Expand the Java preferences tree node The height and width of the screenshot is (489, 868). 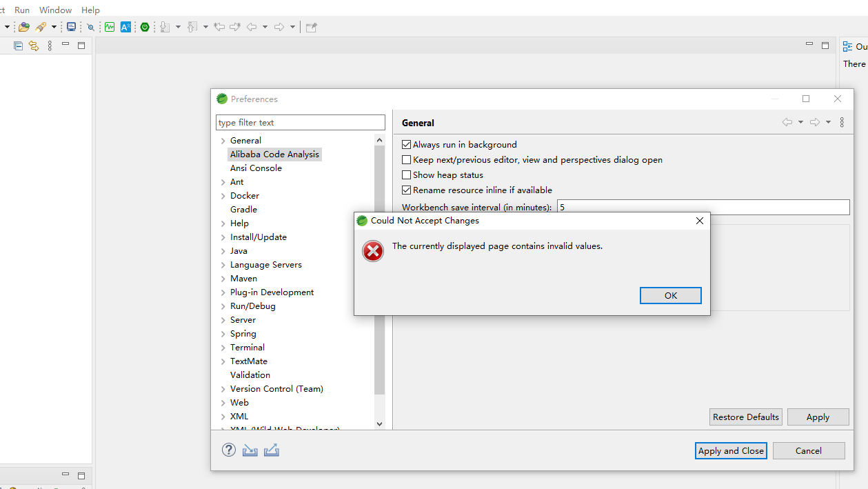tap(222, 250)
